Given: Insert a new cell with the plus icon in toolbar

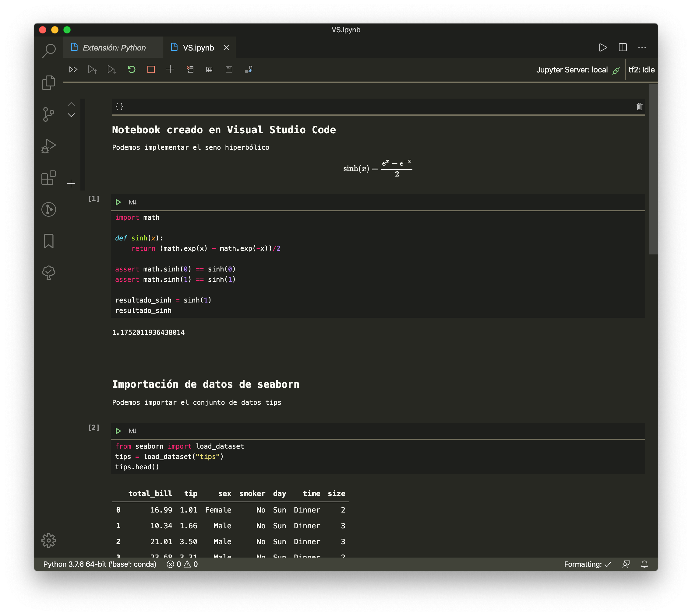Looking at the screenshot, I should (x=170, y=69).
